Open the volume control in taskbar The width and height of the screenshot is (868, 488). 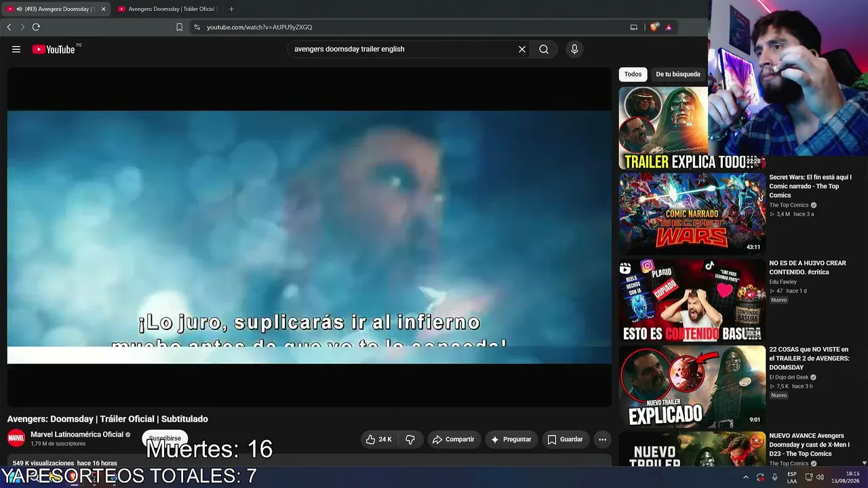point(820,477)
